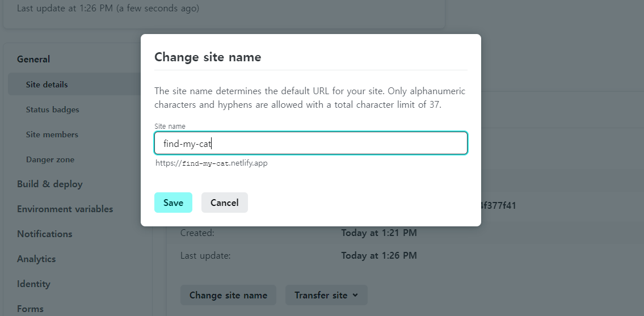
Task: Cancel the Change site name dialog
Action: [224, 203]
